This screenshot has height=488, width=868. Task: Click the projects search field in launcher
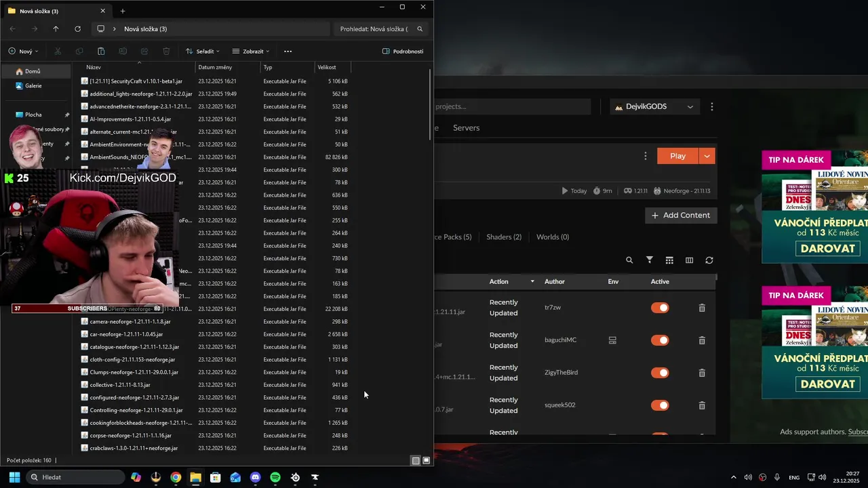512,106
